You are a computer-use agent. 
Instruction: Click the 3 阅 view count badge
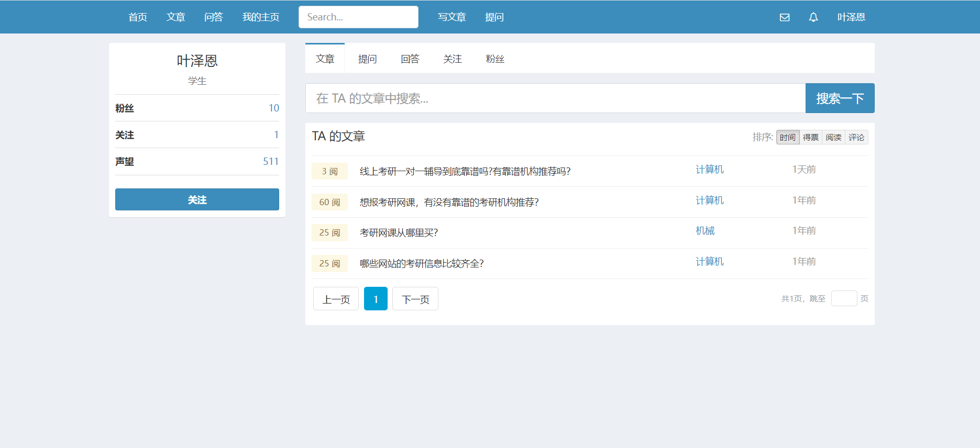click(x=329, y=171)
